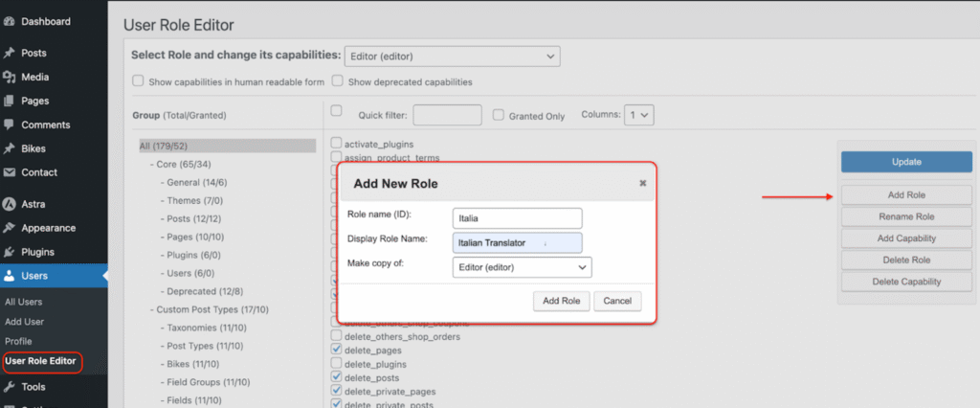
Task: Uncheck the delete_pages capability
Action: [x=336, y=350]
